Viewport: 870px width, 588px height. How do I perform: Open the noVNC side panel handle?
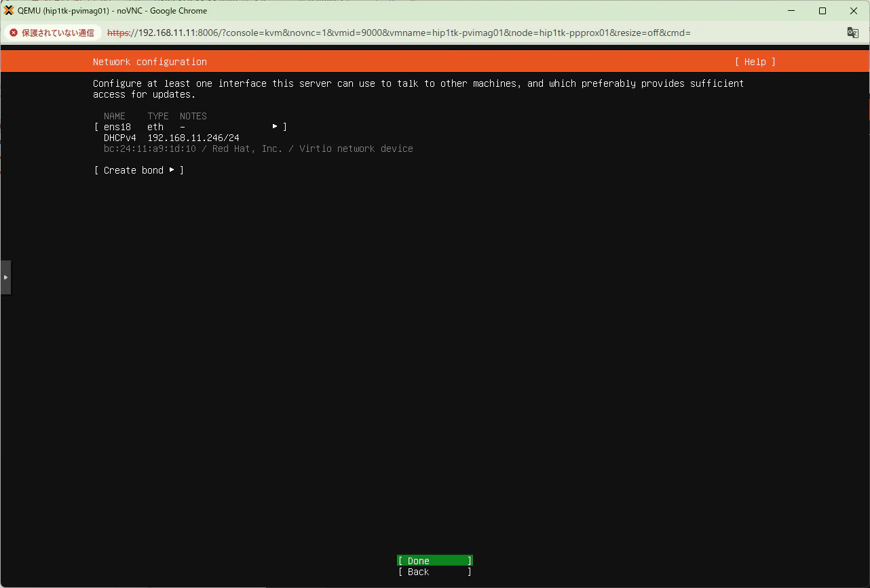pyautogui.click(x=5, y=277)
